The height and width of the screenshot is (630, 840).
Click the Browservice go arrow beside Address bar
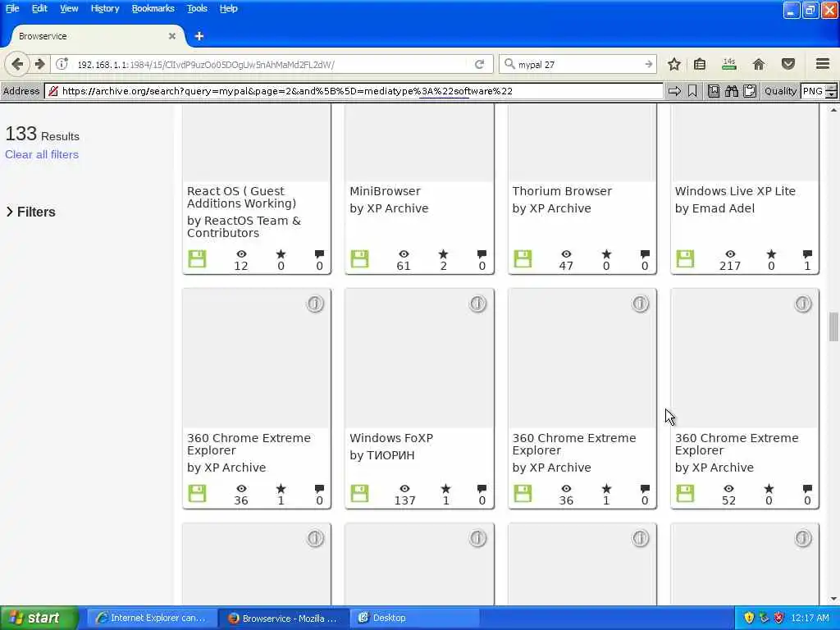click(674, 91)
